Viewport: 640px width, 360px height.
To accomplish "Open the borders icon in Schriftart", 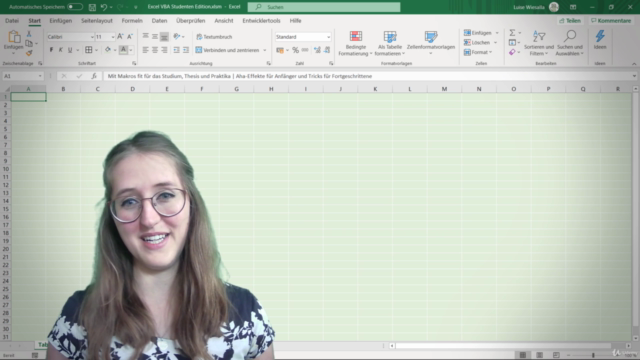I will click(89, 50).
